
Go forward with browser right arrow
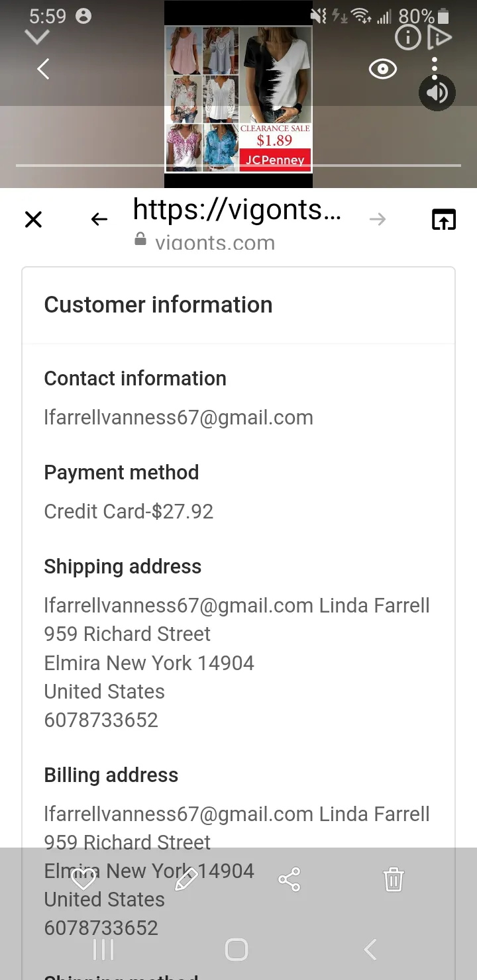378,219
